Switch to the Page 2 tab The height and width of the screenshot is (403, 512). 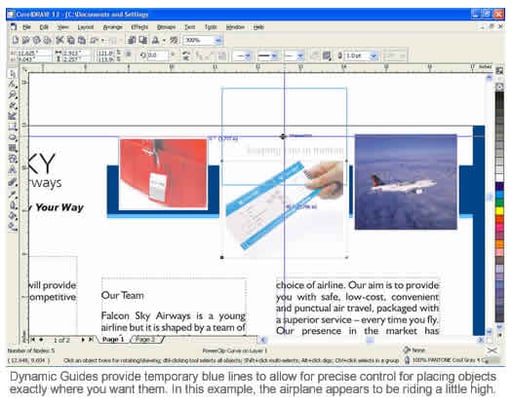(x=146, y=339)
